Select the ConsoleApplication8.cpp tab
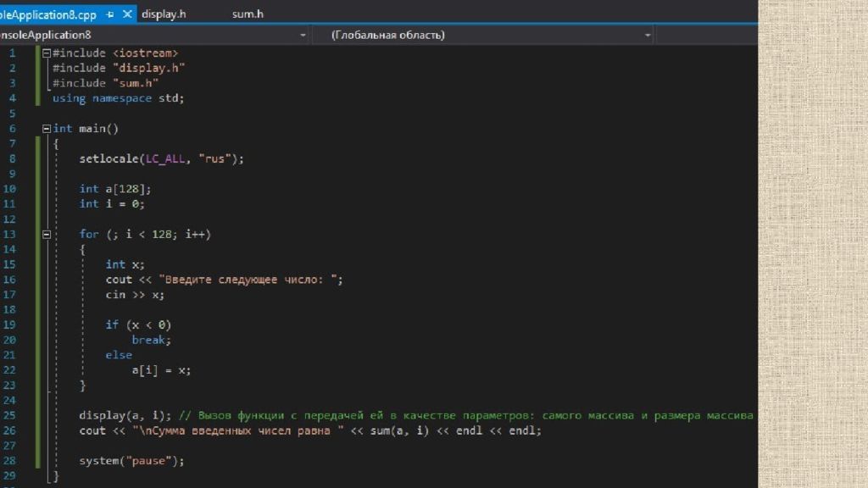This screenshot has height=488, width=868. (x=51, y=14)
